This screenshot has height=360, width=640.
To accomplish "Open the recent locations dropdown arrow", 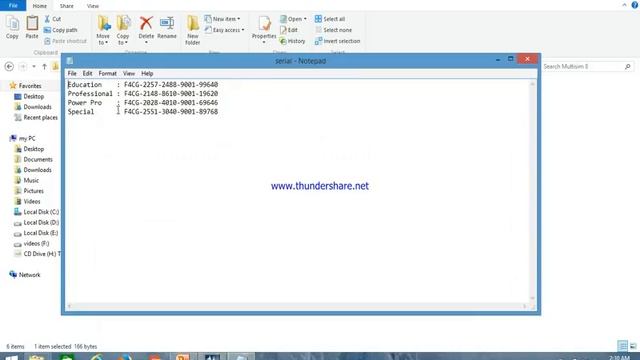I will (x=34, y=66).
